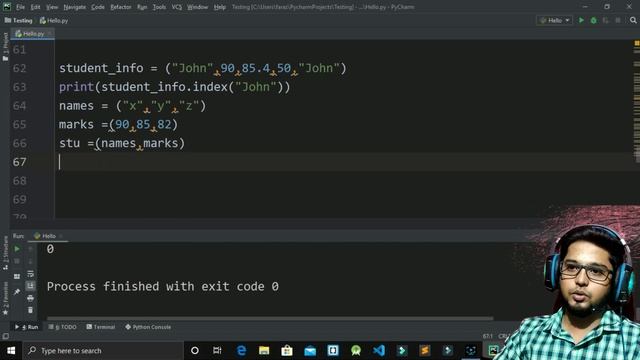Click the horizontal scrollbar in the Run console
This screenshot has width=640, height=360.
point(270,318)
